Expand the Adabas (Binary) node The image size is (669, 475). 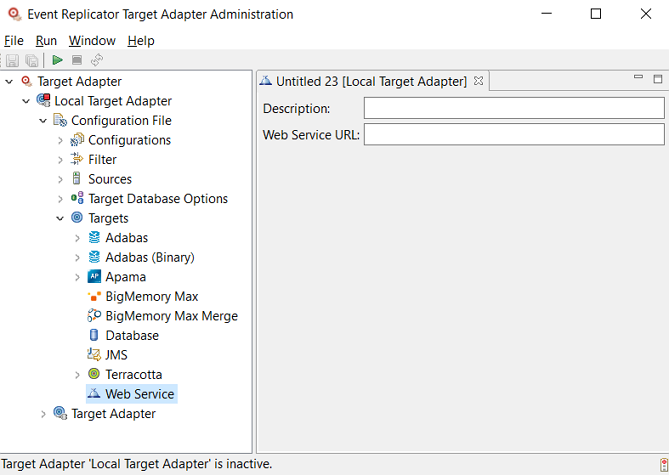pyautogui.click(x=78, y=258)
